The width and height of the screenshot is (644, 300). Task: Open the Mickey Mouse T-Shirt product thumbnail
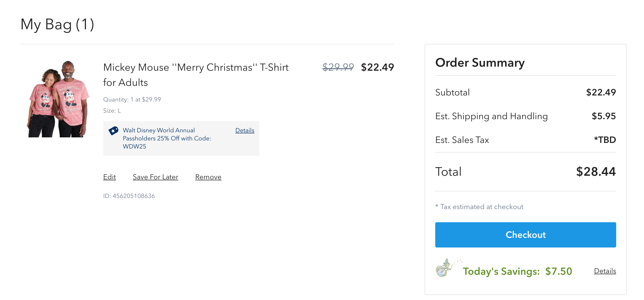[x=58, y=99]
